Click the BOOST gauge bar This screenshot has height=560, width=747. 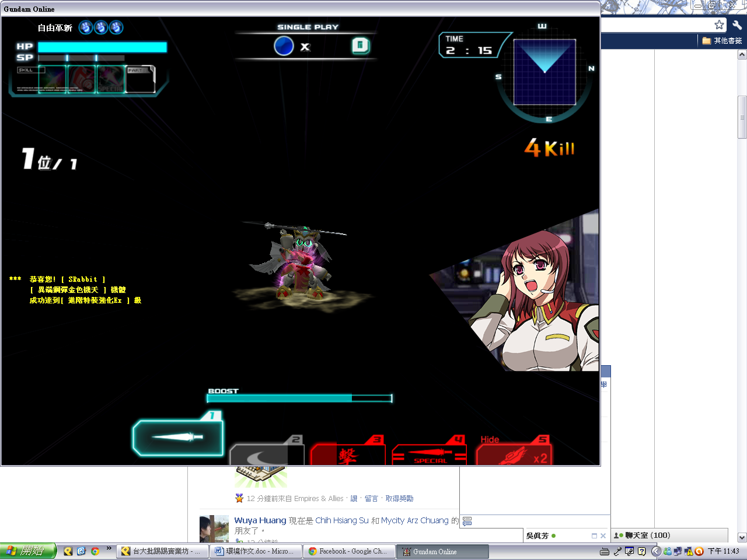coord(299,398)
